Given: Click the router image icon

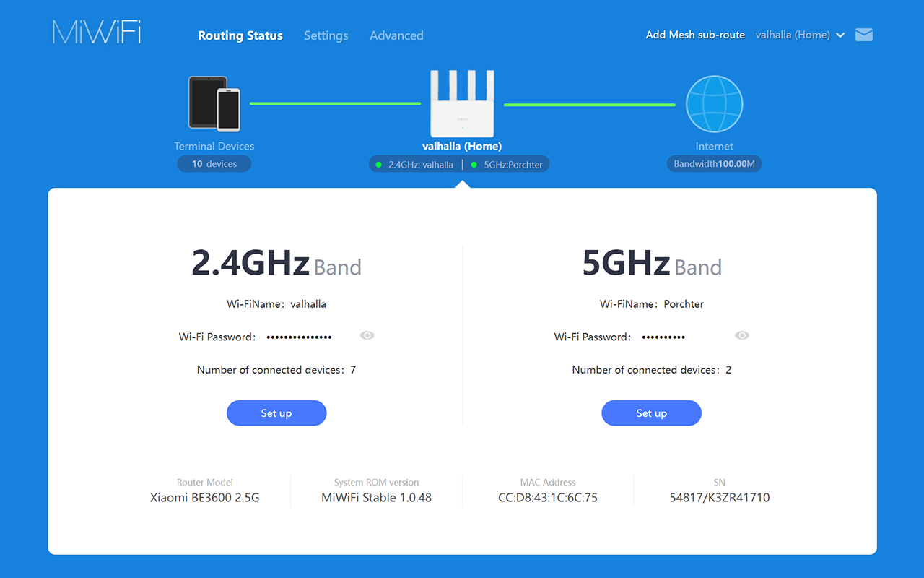Looking at the screenshot, I should pyautogui.click(x=462, y=103).
